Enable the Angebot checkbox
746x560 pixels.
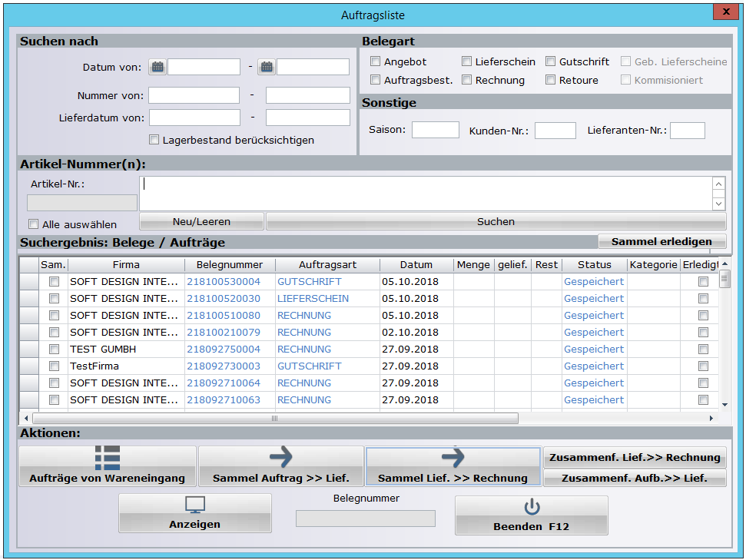click(376, 61)
